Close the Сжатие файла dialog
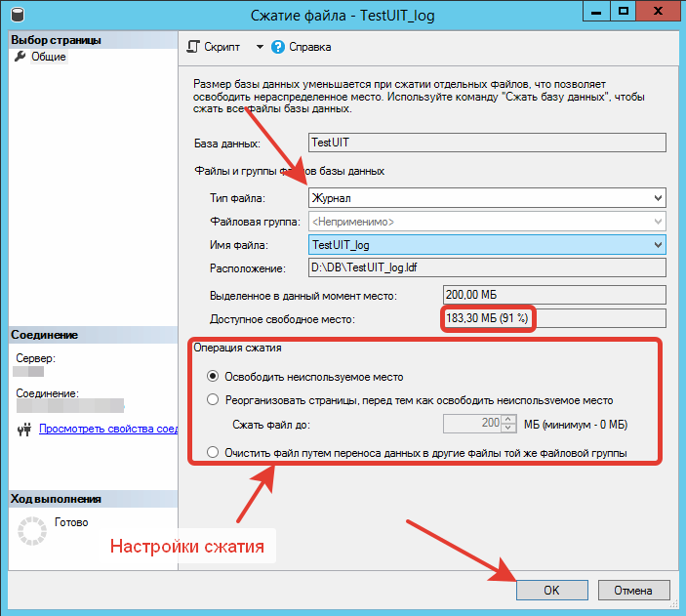The image size is (686, 616). tap(658, 11)
